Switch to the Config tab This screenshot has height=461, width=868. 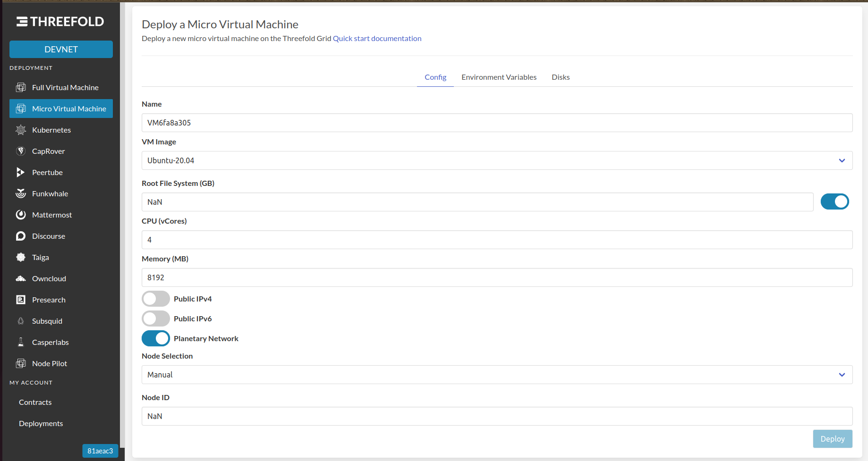[435, 77]
